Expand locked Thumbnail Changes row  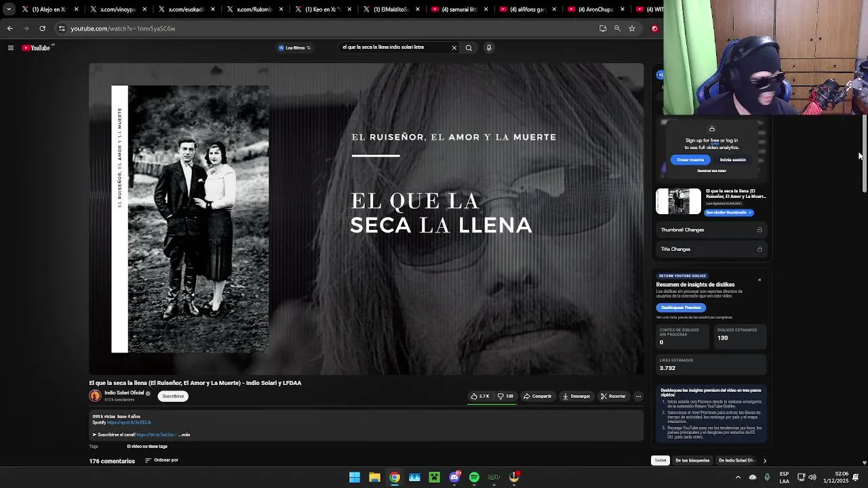click(x=711, y=230)
